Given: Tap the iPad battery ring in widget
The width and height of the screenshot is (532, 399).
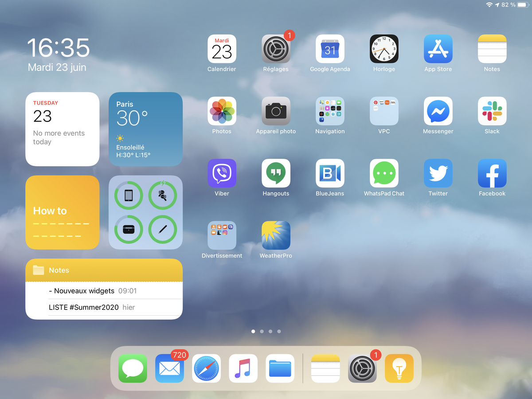Looking at the screenshot, I should tap(129, 195).
